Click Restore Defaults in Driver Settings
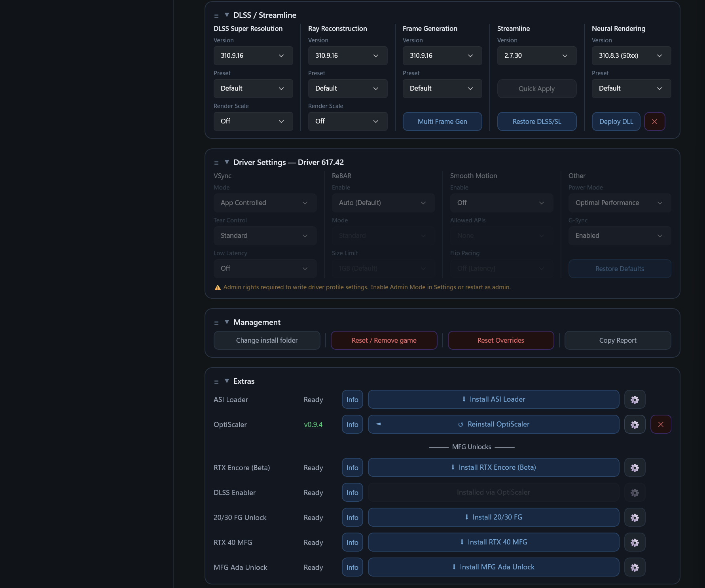705x588 pixels. (620, 269)
